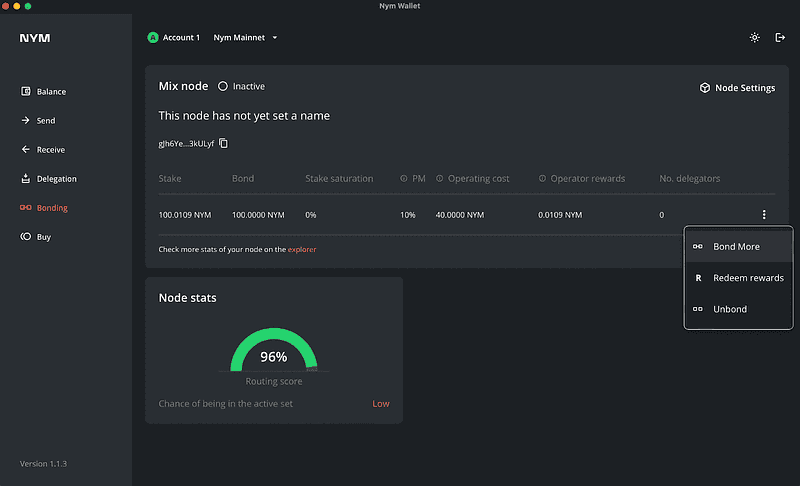Click Unbond in the actions menu
The height and width of the screenshot is (486, 800).
(729, 309)
